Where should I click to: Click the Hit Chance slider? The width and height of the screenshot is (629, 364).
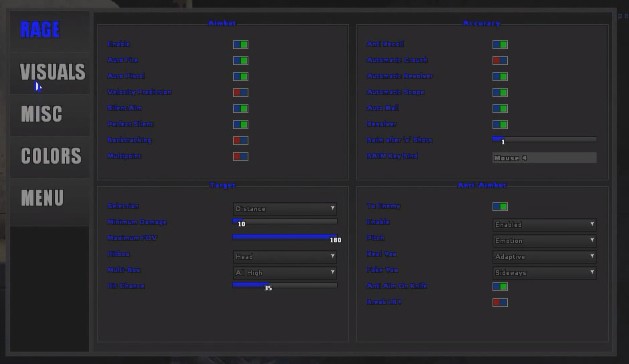tap(285, 285)
